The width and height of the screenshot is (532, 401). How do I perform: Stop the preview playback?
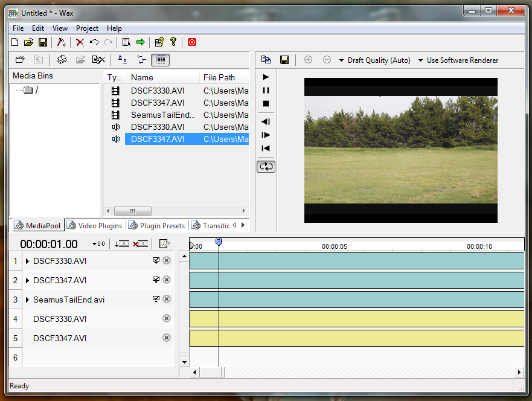(266, 103)
